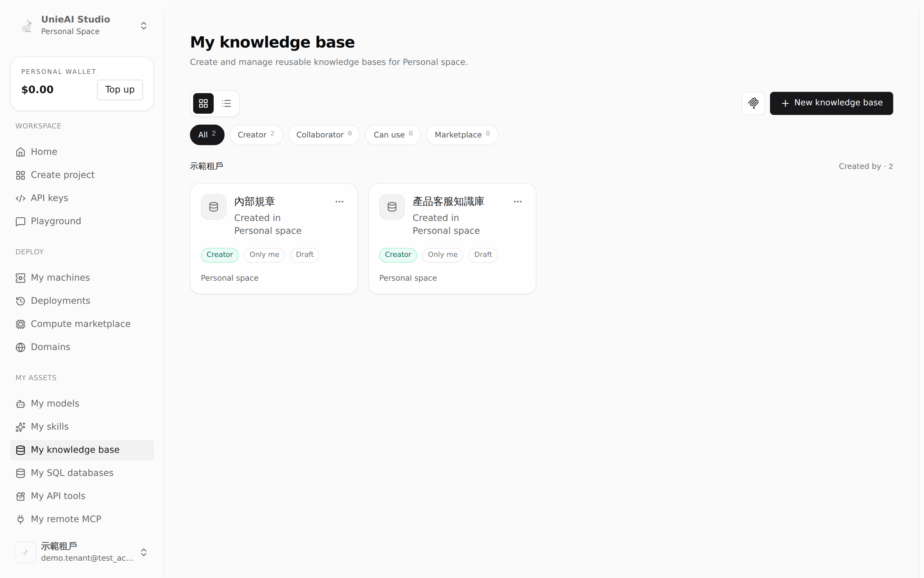Click the My knowledge base database icon
Screen dimensions: 924x578
pyautogui.click(x=21, y=450)
